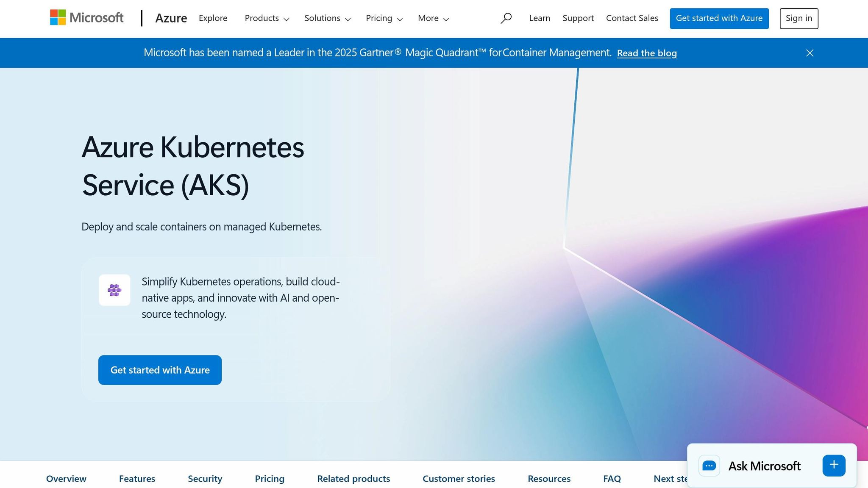Click the Ask Microsoft label
Screen dimensions: 868x488
click(x=764, y=466)
